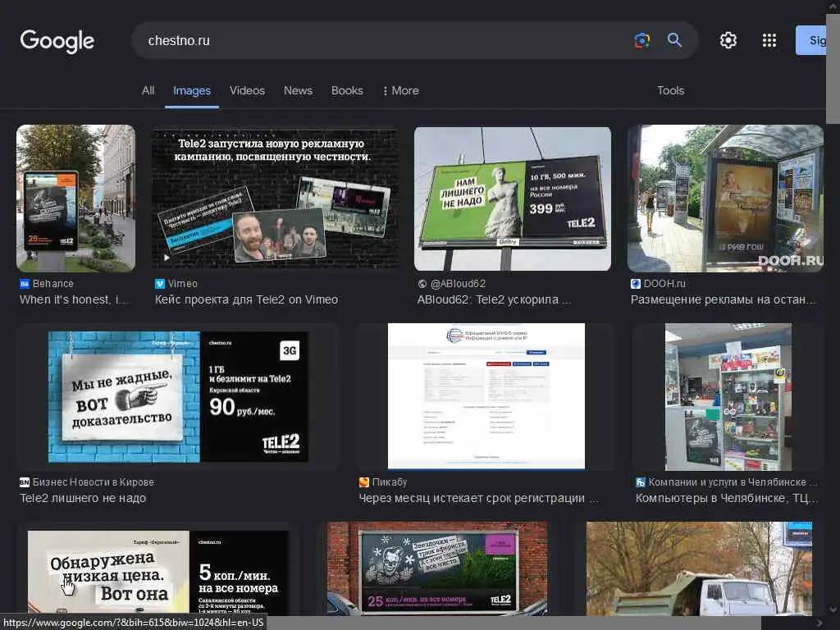Click the scrollbar up arrow
This screenshot has width=840, height=630.
[833, 6]
